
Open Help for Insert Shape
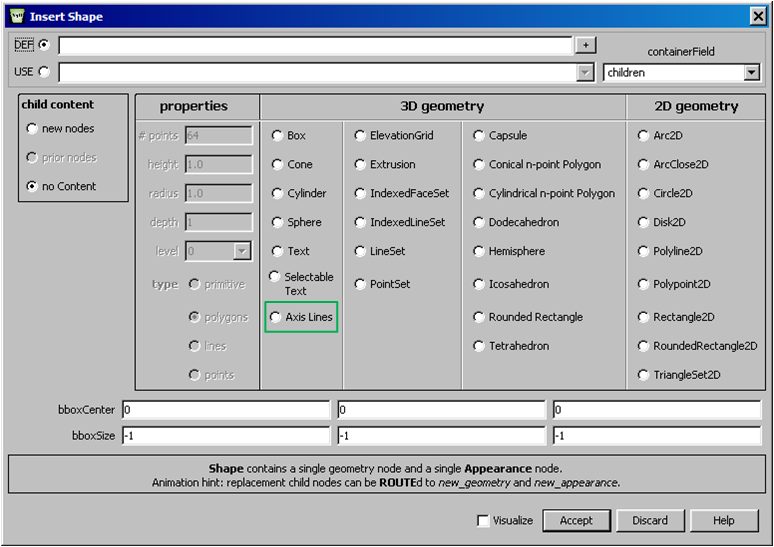(723, 521)
